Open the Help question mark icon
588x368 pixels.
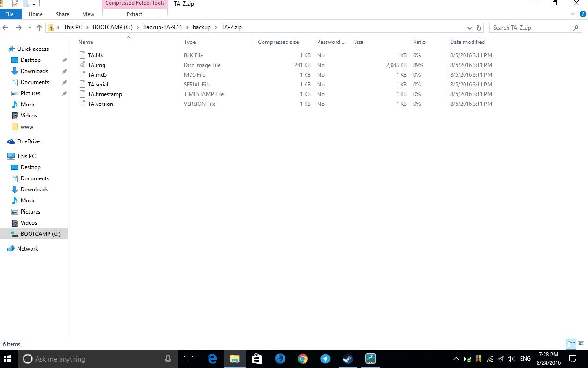(582, 14)
